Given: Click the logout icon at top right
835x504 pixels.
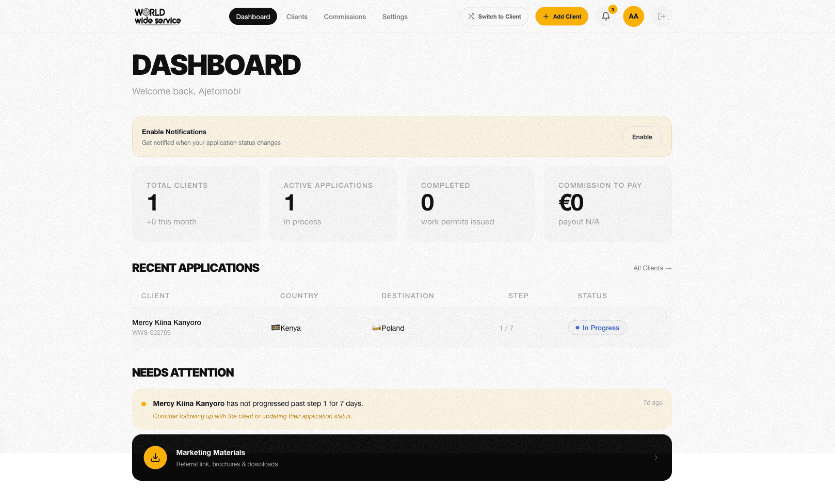Looking at the screenshot, I should (x=661, y=16).
